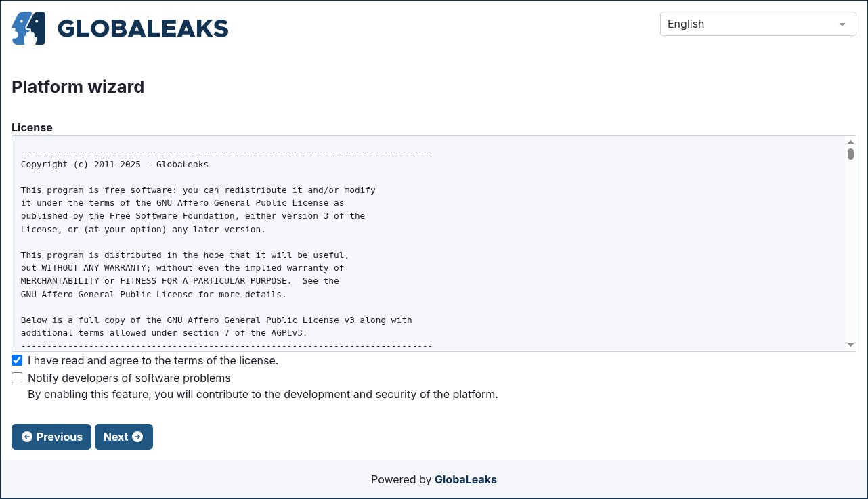Click the Copyright 2011-2025 GlobaLeaks line
The image size is (868, 499).
pos(114,164)
